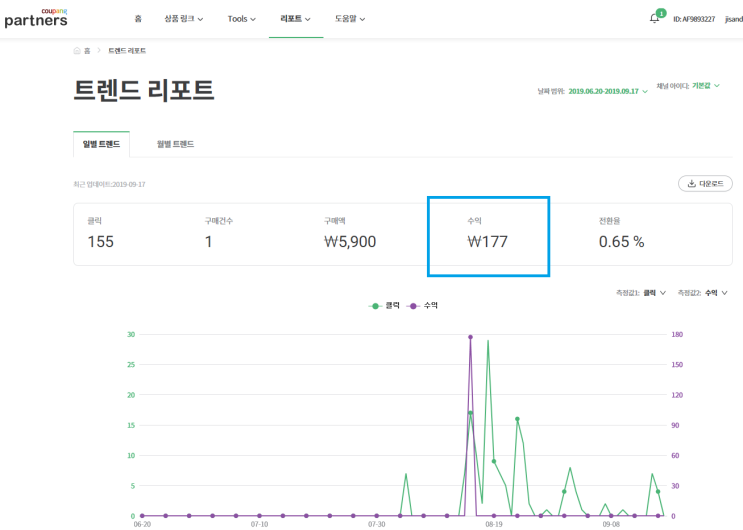
Task: Select the 일별 트렌드 tab
Action: [101, 144]
